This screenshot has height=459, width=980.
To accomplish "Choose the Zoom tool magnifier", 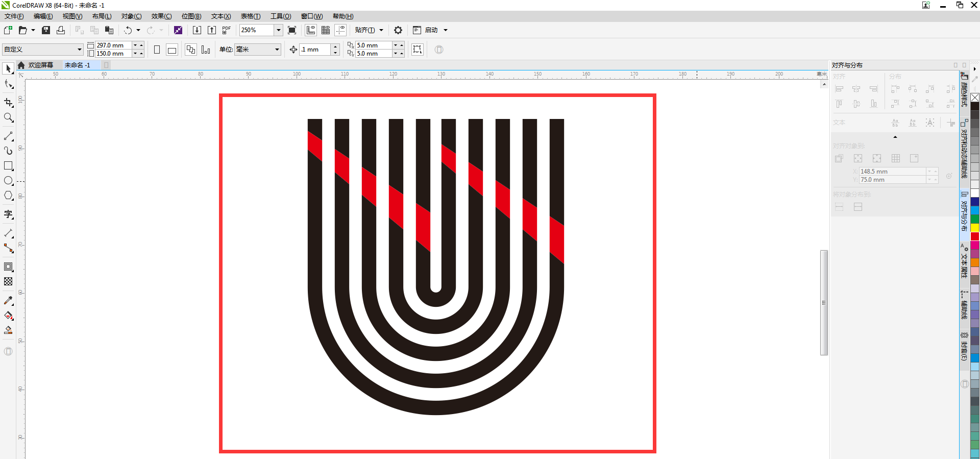I will [x=8, y=118].
